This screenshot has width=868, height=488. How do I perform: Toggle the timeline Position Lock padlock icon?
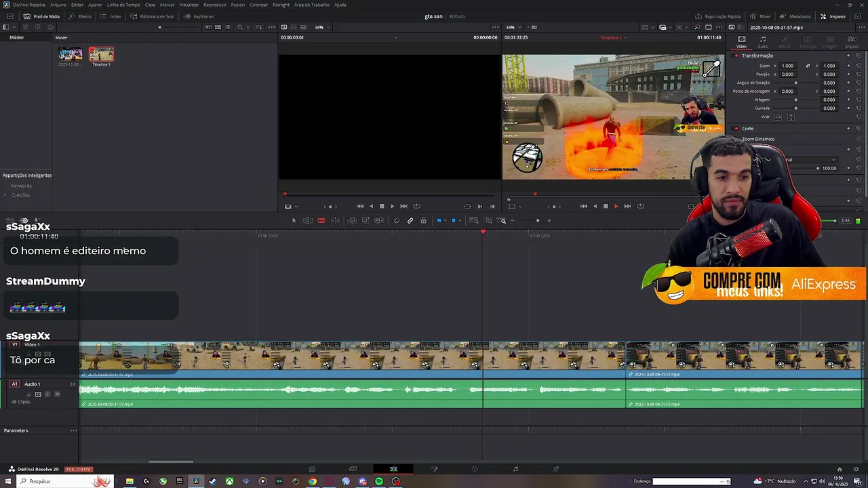(423, 220)
